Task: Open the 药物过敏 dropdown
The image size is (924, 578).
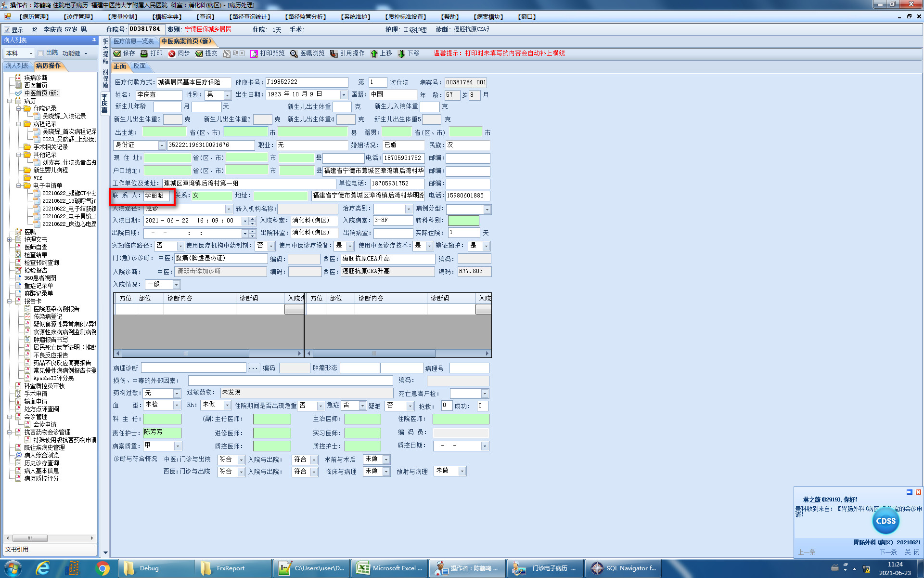Action: click(x=177, y=394)
